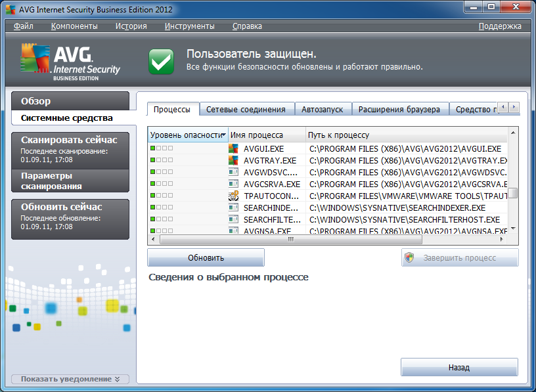Image resolution: width=536 pixels, height=392 pixels.
Task: Click the partially visible AVGNSA.EXE process row
Action: coord(328,230)
